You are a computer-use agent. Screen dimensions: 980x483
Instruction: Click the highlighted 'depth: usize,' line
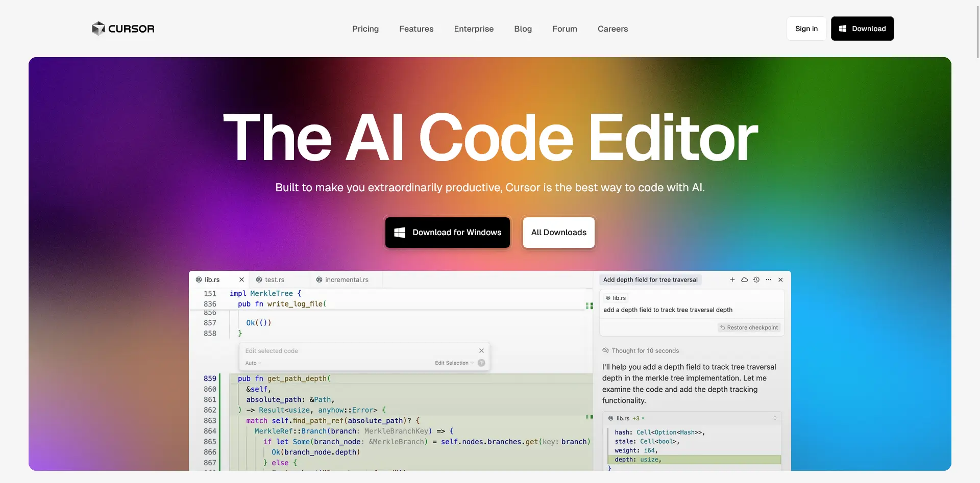point(694,460)
